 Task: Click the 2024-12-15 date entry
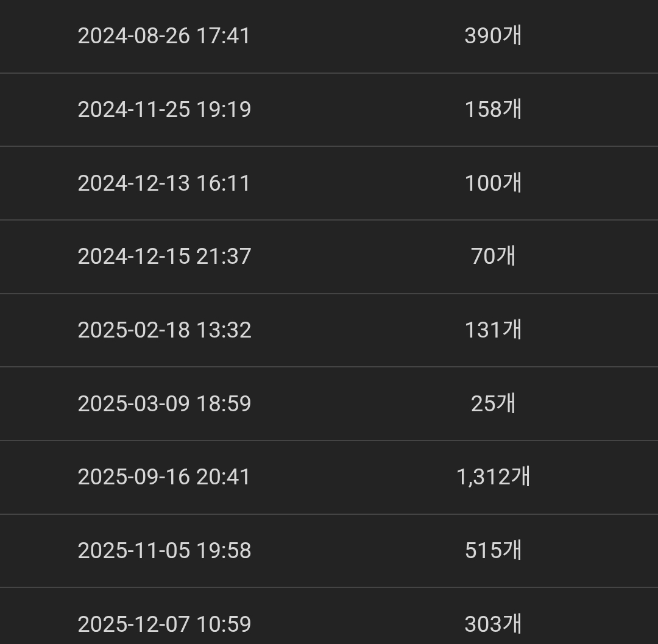pos(164,257)
